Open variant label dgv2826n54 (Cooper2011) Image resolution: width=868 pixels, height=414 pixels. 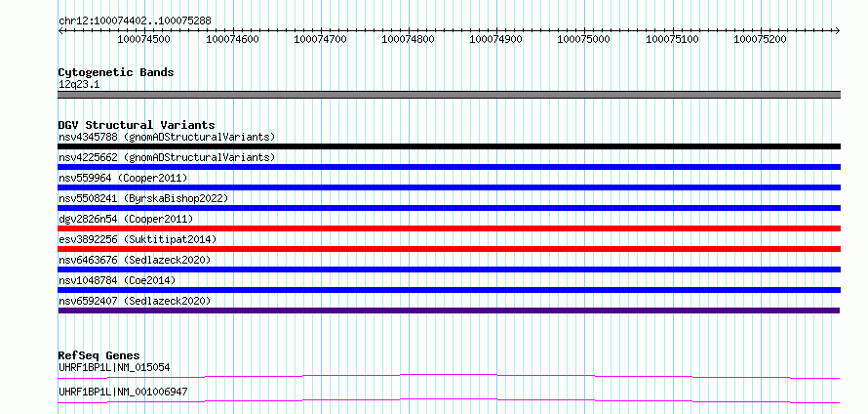(126, 219)
